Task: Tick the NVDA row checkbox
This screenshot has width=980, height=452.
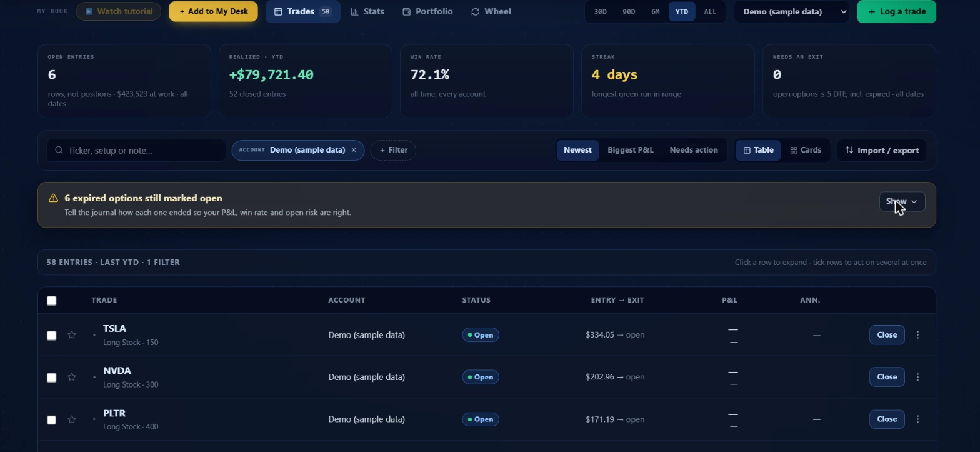Action: (52, 378)
